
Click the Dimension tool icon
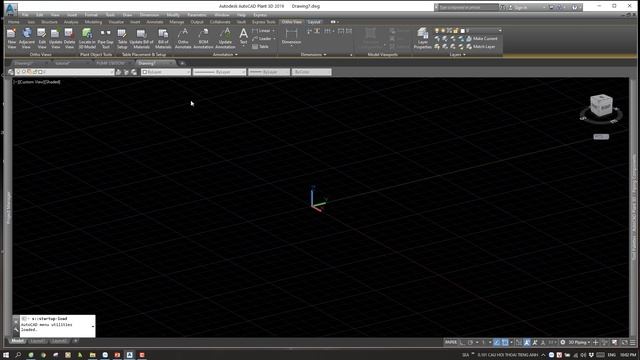point(291,36)
